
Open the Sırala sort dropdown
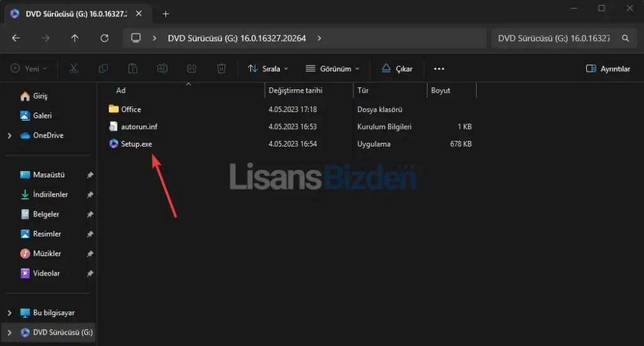pyautogui.click(x=268, y=69)
